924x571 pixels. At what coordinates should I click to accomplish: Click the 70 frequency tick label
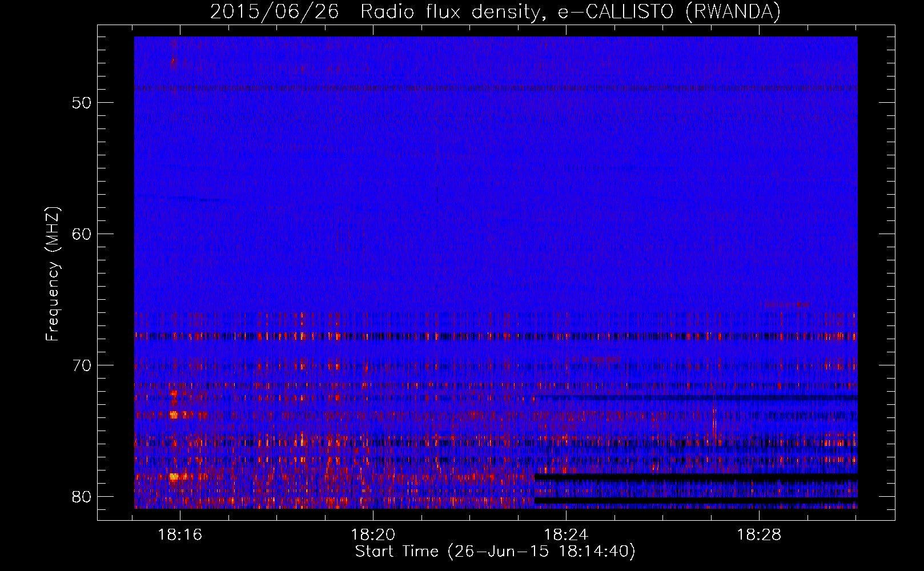[x=82, y=365]
